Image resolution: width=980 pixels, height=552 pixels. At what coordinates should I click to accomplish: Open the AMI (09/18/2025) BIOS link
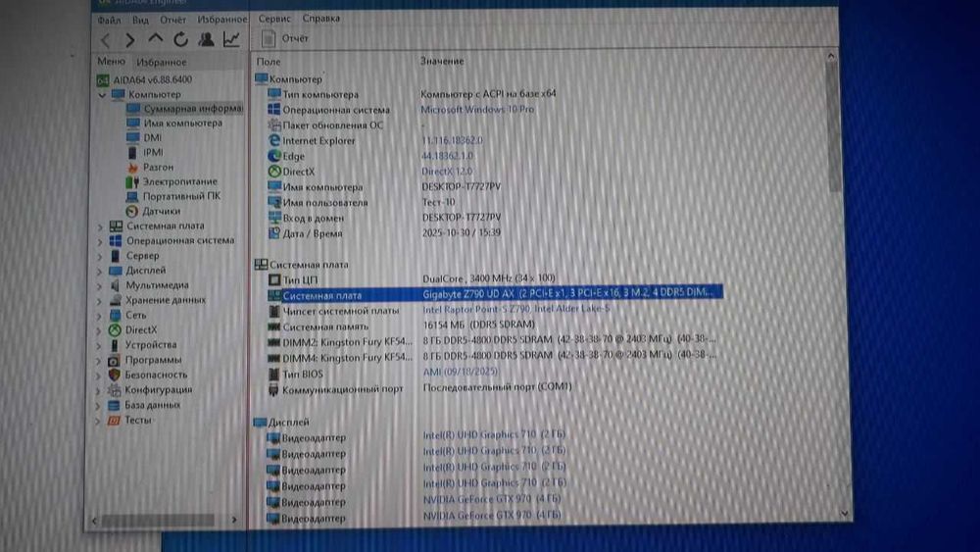[x=461, y=372]
